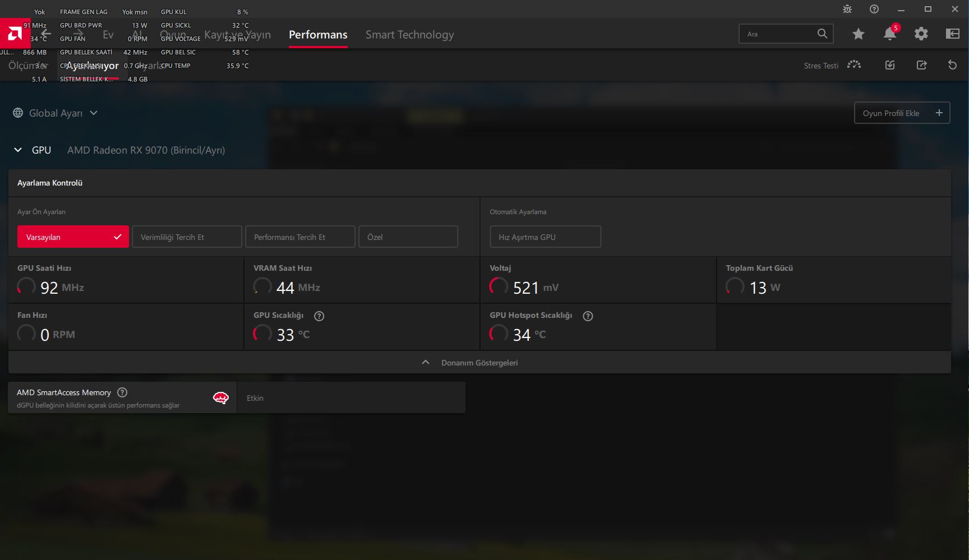Click the plus icon on Oyun Profili Ekle
The image size is (969, 560).
(939, 113)
